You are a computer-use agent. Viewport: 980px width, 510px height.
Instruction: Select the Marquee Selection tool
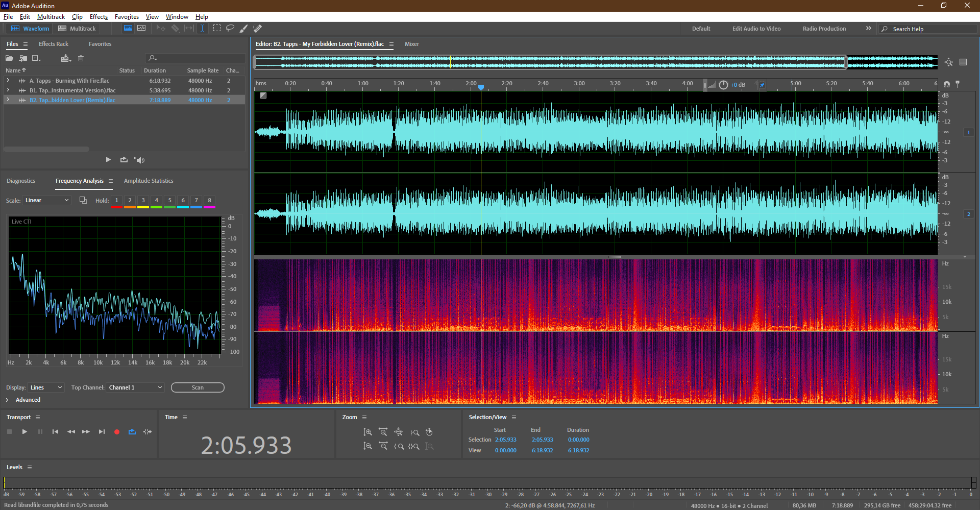(217, 29)
